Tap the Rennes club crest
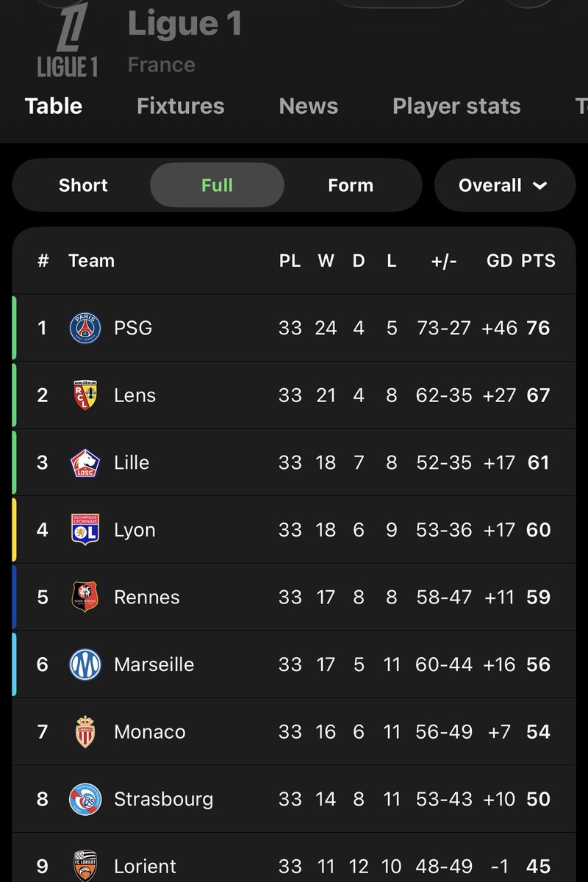Viewport: 588px width, 882px height. pos(85,597)
